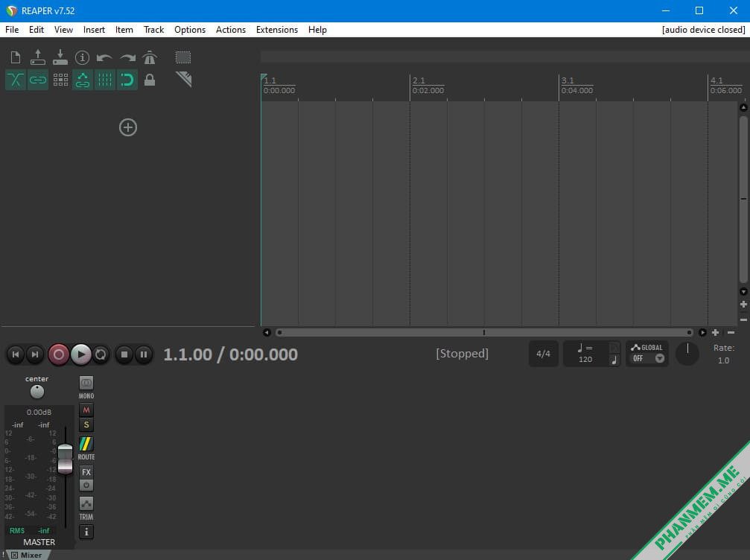
Task: Go to end of project
Action: click(x=35, y=354)
